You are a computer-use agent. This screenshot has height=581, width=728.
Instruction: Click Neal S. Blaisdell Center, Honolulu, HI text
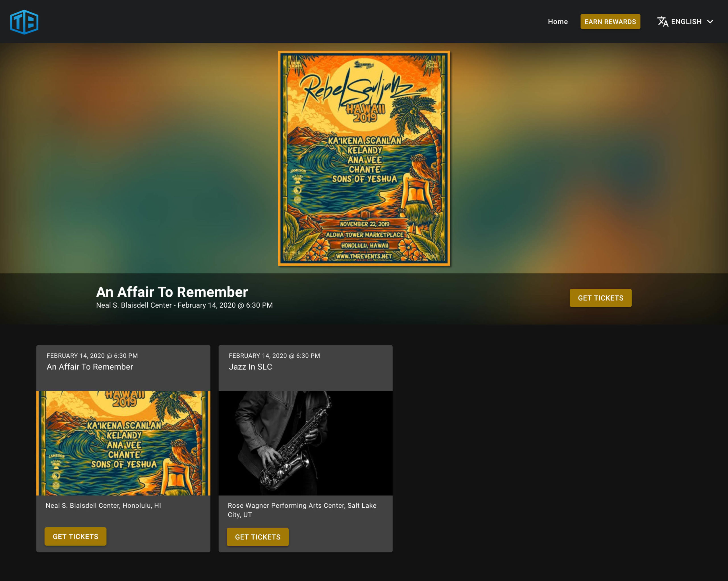click(103, 505)
